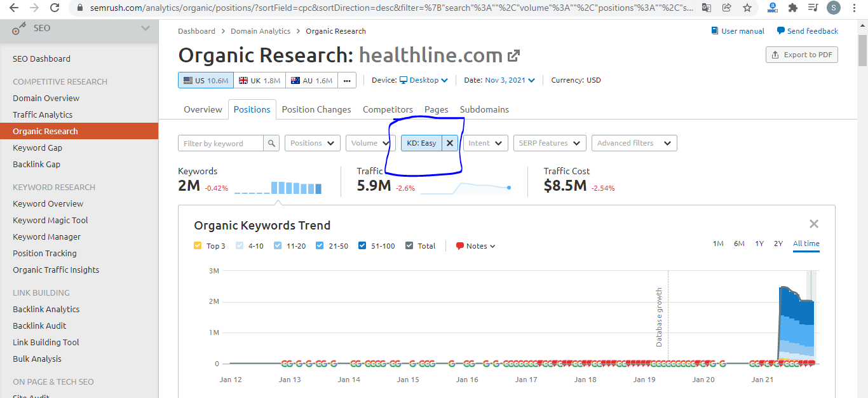Open the Date Nov 3, 2021 dropdown
Screen dimensions: 868x398
pos(510,80)
